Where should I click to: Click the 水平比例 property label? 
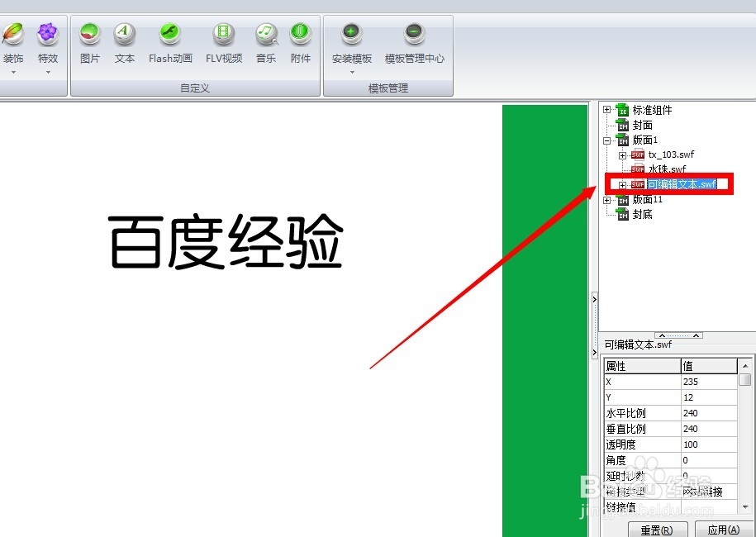(x=625, y=413)
